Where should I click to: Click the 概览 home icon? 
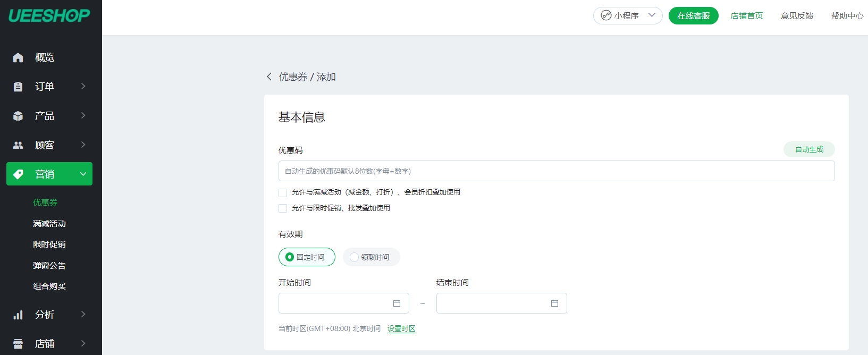pyautogui.click(x=18, y=57)
